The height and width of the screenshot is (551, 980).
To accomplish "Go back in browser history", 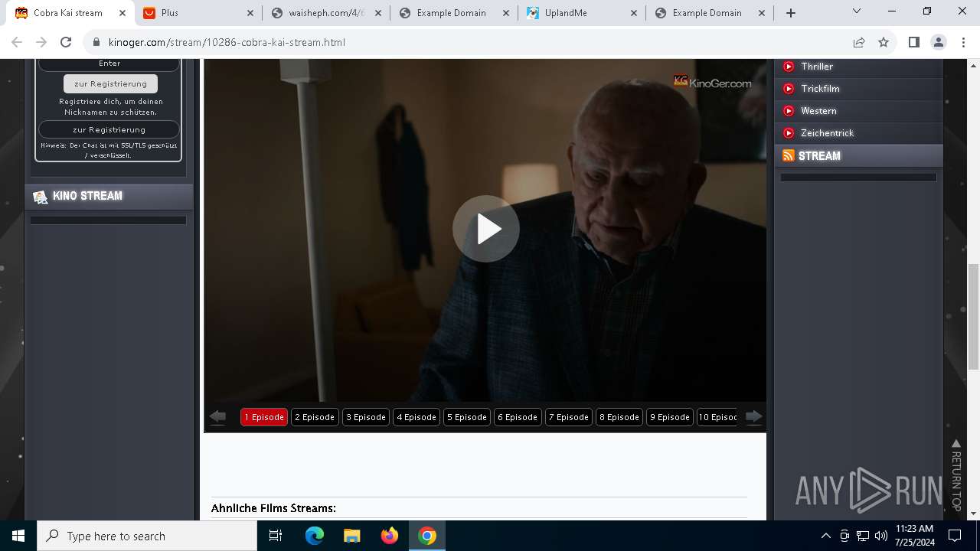I will point(18,42).
